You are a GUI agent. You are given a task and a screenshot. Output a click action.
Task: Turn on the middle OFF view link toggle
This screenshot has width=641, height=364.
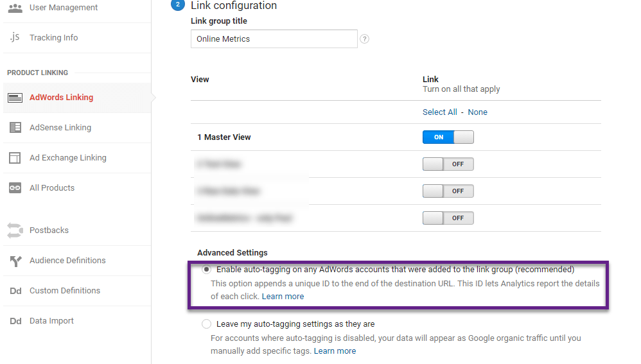(448, 191)
